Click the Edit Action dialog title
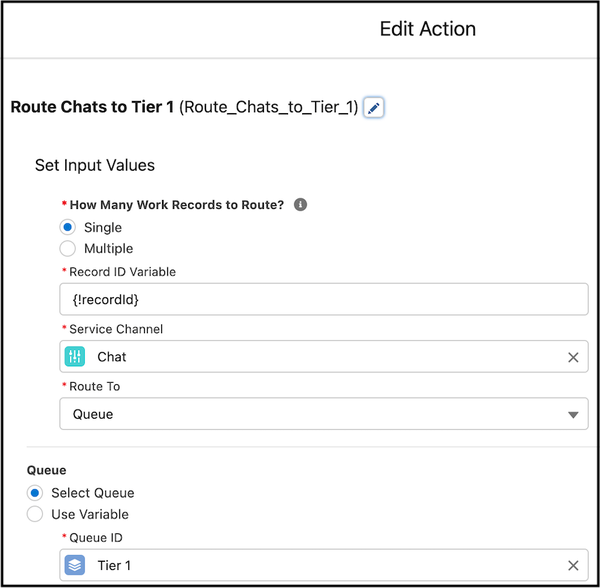The image size is (600, 588). tap(427, 29)
